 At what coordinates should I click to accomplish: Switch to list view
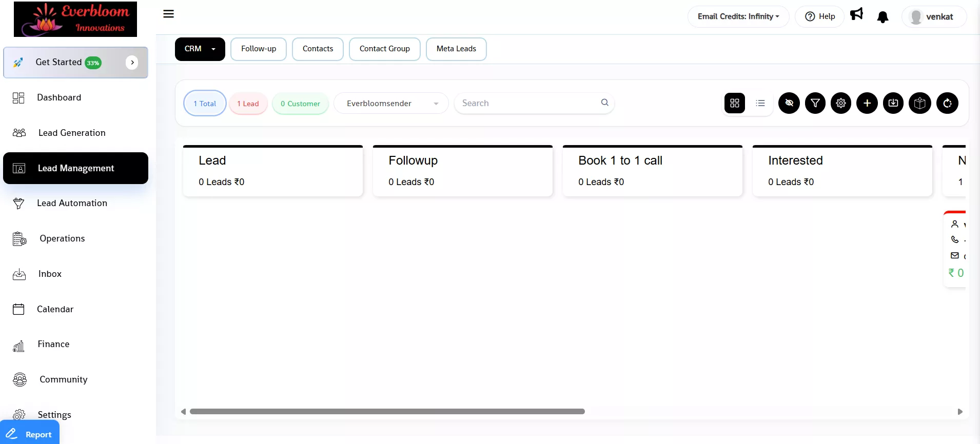pos(760,103)
